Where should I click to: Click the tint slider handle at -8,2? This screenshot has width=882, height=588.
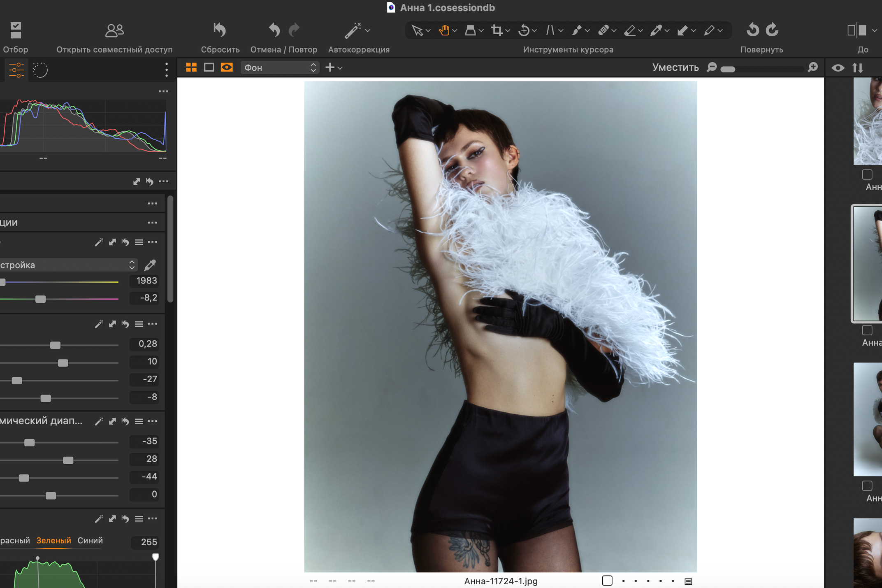pyautogui.click(x=40, y=299)
